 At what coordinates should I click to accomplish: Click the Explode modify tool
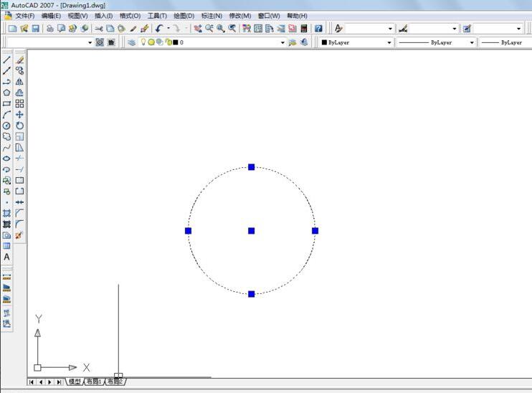tap(19, 235)
